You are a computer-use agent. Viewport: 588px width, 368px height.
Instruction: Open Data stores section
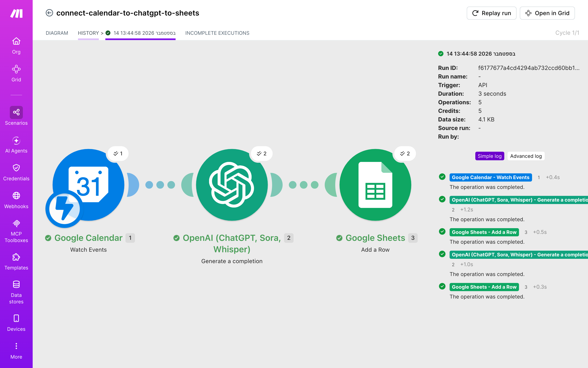point(16,292)
